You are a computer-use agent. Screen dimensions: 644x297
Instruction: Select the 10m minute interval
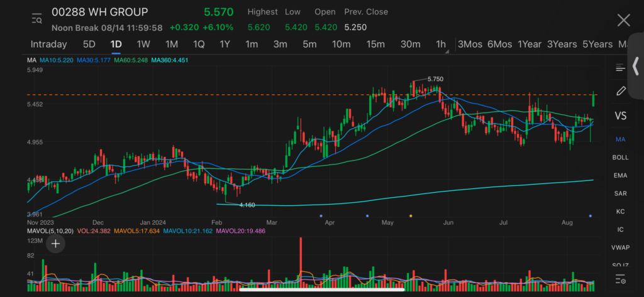click(x=341, y=45)
